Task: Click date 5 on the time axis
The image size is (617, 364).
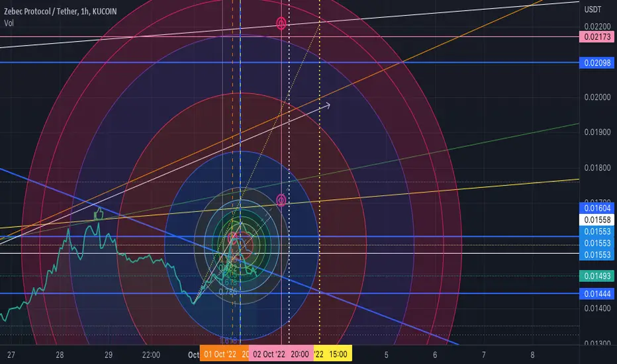Action: click(x=386, y=355)
